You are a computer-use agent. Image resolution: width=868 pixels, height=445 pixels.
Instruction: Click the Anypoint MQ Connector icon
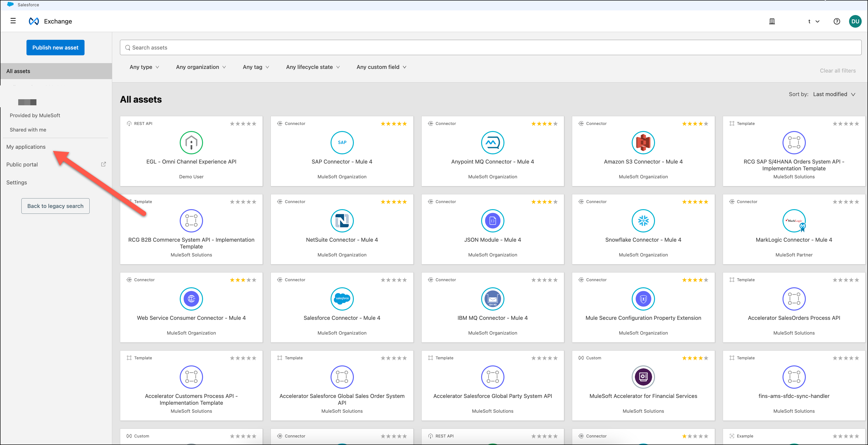[493, 142]
